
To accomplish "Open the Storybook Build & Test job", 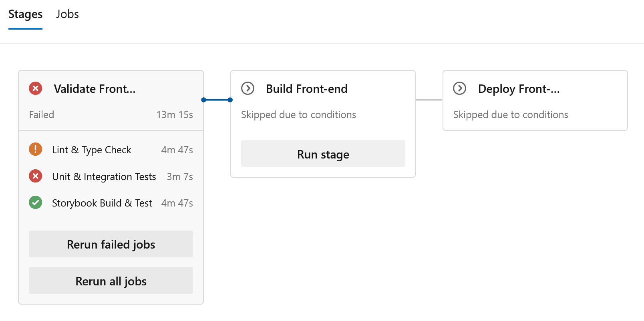I will tap(102, 203).
